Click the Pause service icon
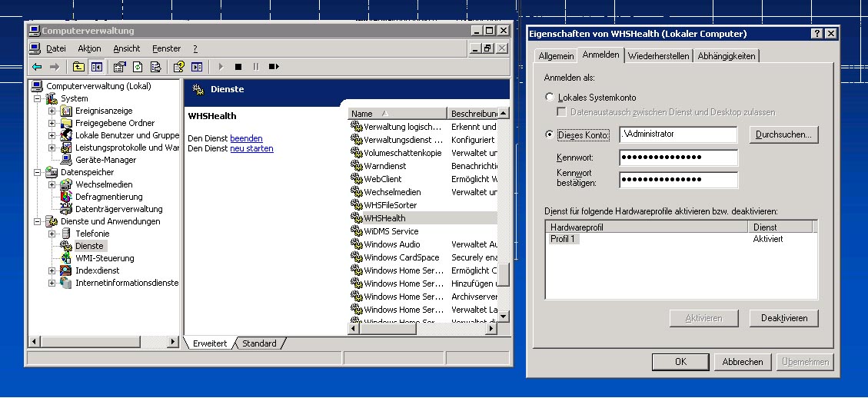Viewport: 868px width, 398px height. (256, 67)
